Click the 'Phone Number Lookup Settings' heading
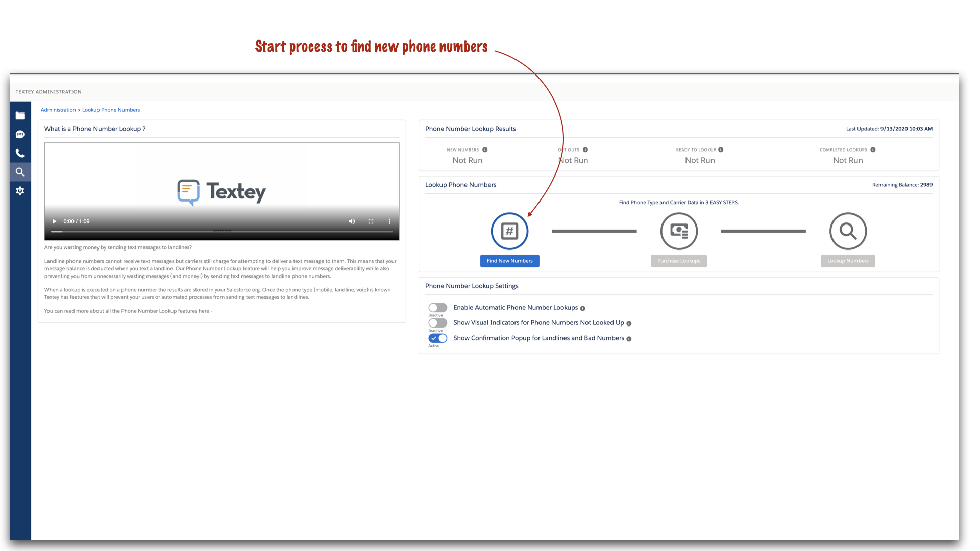Viewport: 980px width, 551px height. (472, 286)
